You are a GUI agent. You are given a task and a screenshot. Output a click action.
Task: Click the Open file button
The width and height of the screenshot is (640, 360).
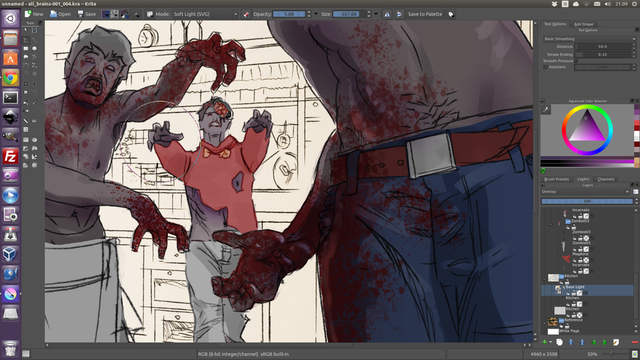coord(60,14)
